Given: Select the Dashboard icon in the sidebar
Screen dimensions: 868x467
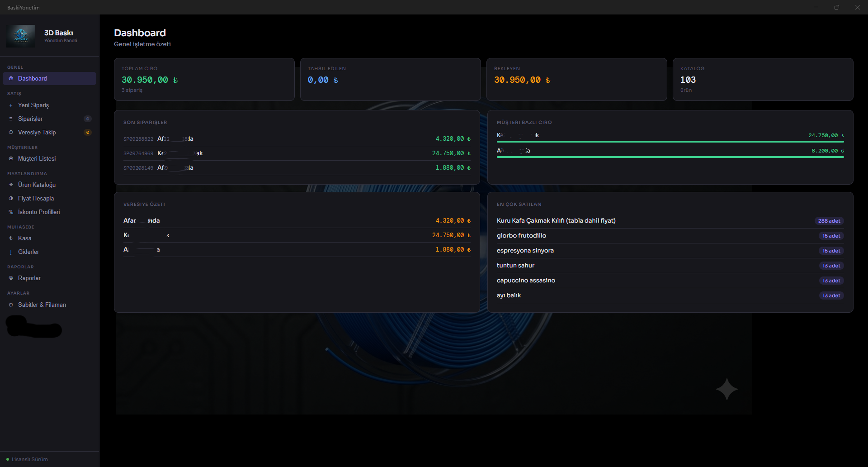Looking at the screenshot, I should (11, 78).
